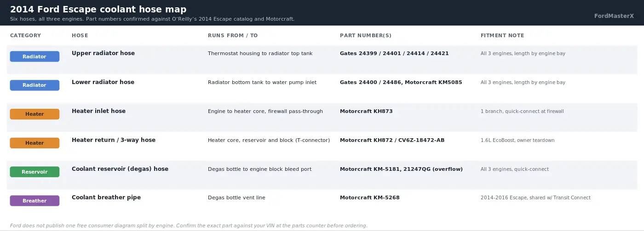Screen dimensions: 644x231
Task: Click the Heater badge in Heater return row
Action: [34, 143]
